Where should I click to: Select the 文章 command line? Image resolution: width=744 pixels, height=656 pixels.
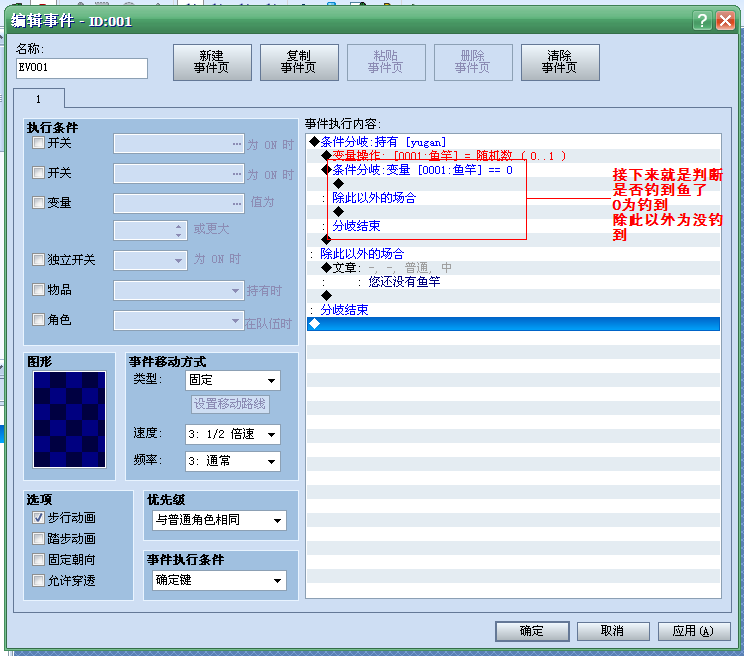pyautogui.click(x=513, y=268)
